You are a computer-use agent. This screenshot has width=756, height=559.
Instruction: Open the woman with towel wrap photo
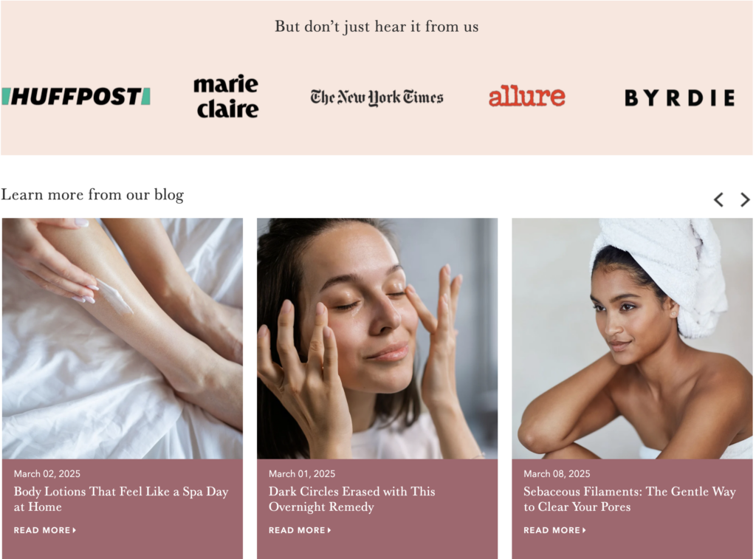632,339
